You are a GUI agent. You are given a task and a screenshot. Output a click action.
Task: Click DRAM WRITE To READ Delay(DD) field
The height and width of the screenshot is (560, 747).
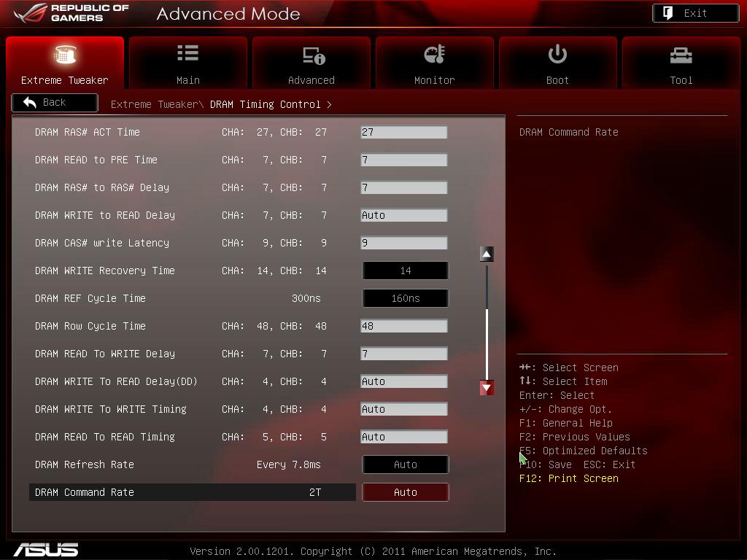(x=404, y=381)
